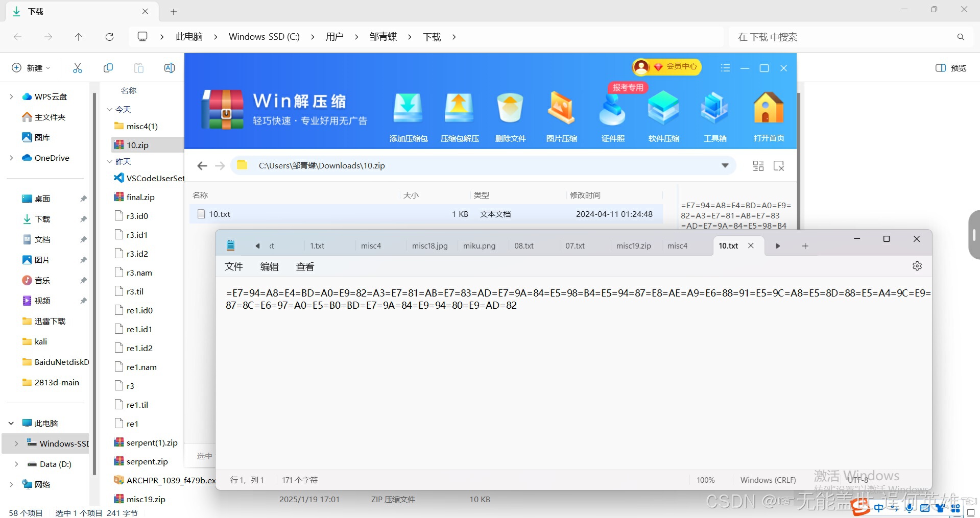Expand Data (D:) drive node
Viewport: 980px width, 518px height.
pyautogui.click(x=16, y=464)
